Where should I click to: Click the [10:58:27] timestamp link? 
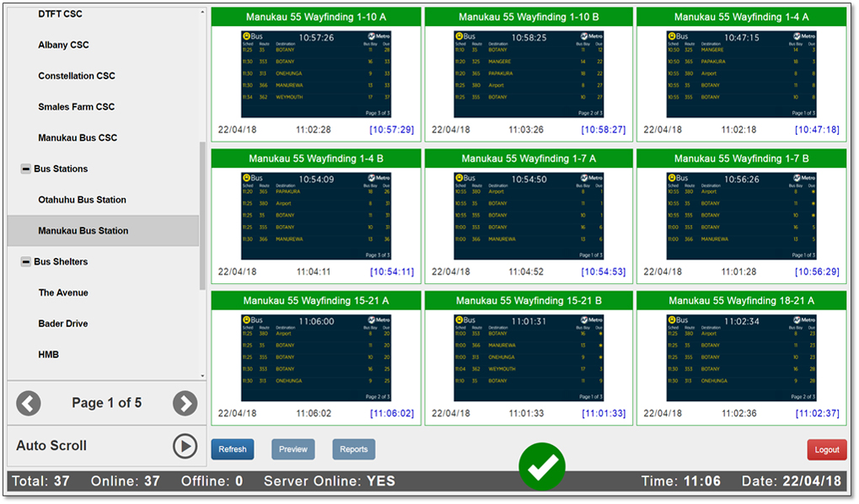coord(603,130)
